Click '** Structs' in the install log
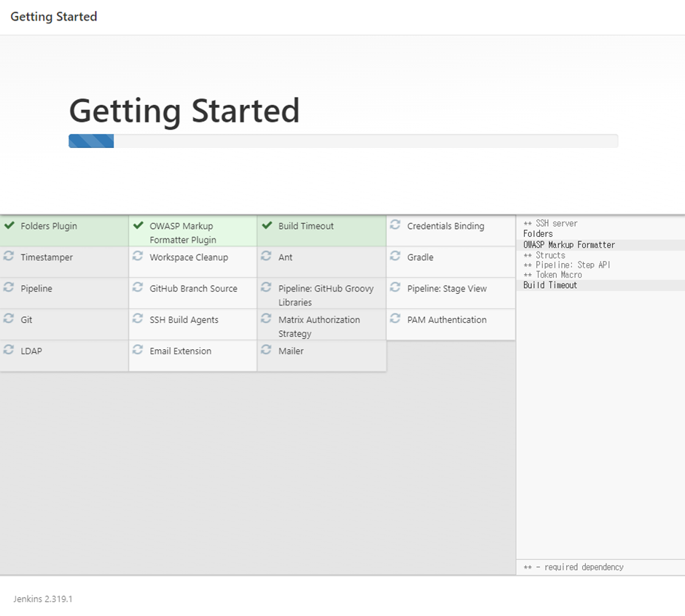Image resolution: width=685 pixels, height=616 pixels. coord(544,255)
